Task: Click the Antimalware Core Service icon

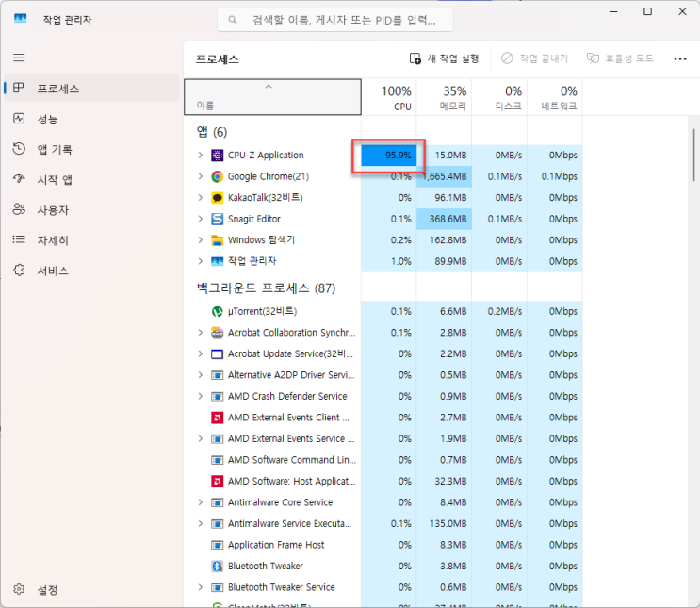Action: click(217, 502)
